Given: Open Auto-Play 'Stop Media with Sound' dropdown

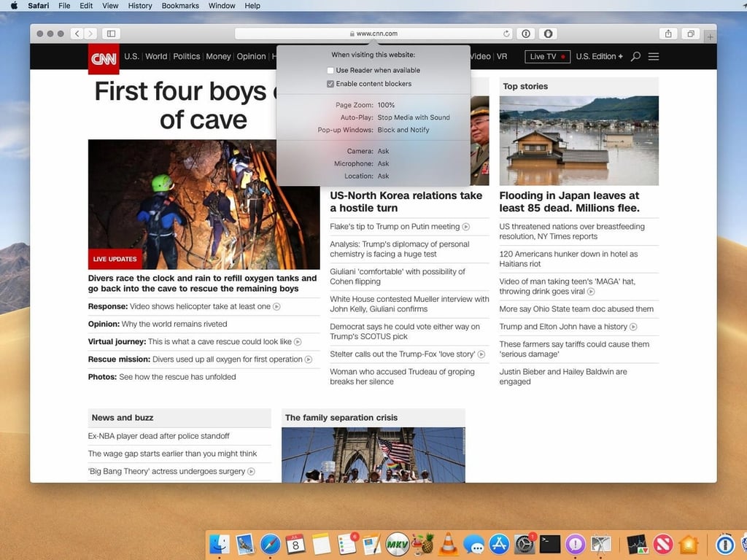Looking at the screenshot, I should (x=414, y=117).
